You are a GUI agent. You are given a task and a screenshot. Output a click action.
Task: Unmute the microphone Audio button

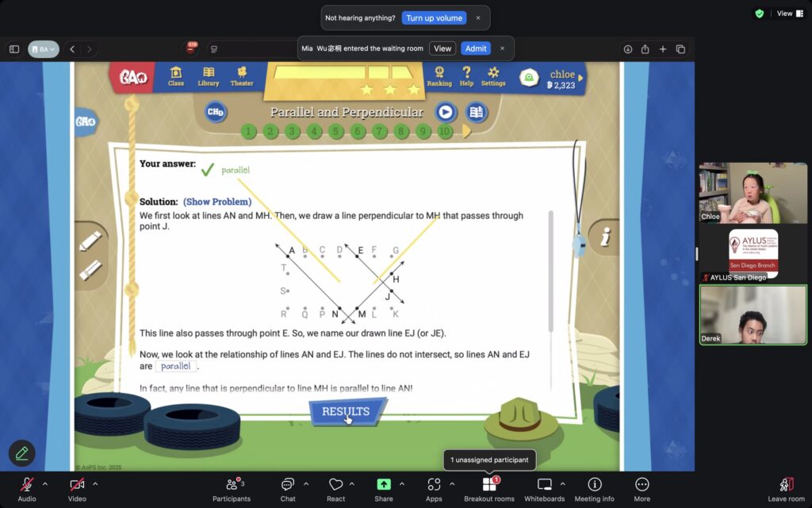pos(27,485)
